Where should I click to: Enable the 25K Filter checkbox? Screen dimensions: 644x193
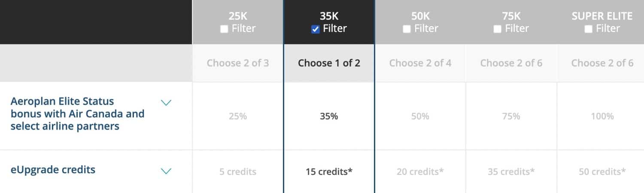click(x=224, y=29)
